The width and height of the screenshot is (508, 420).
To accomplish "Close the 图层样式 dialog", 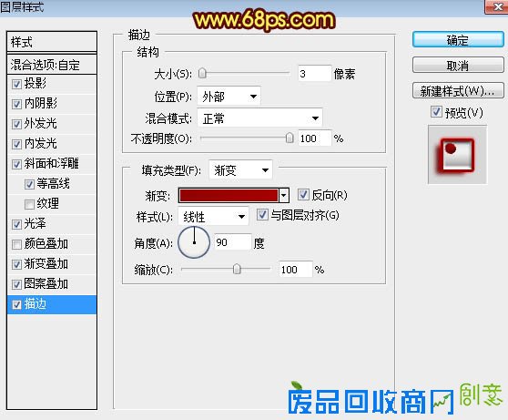I will tap(497, 6).
